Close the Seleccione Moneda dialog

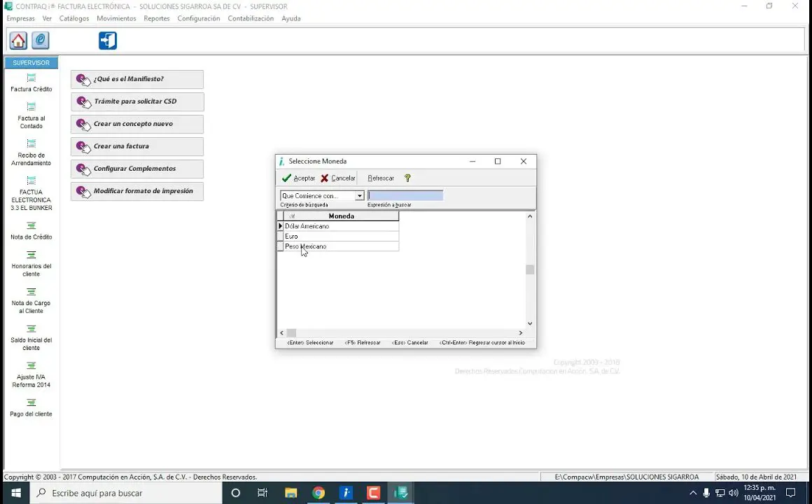pyautogui.click(x=524, y=162)
